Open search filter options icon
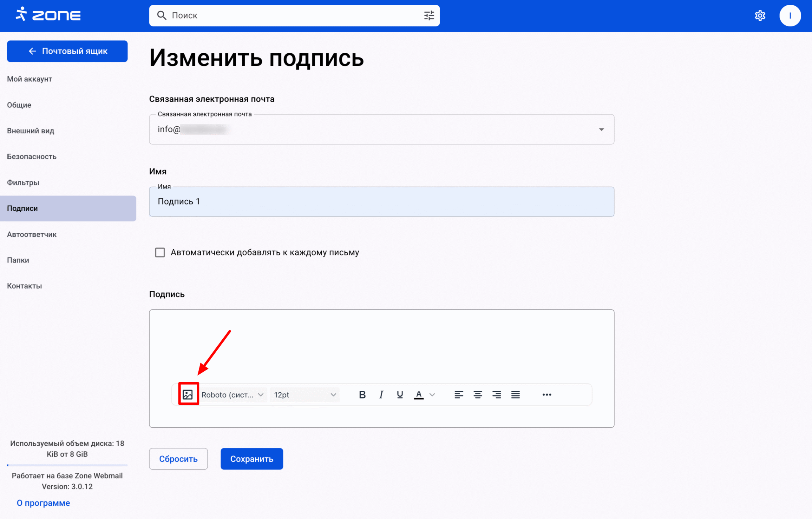The image size is (812, 519). (x=429, y=16)
